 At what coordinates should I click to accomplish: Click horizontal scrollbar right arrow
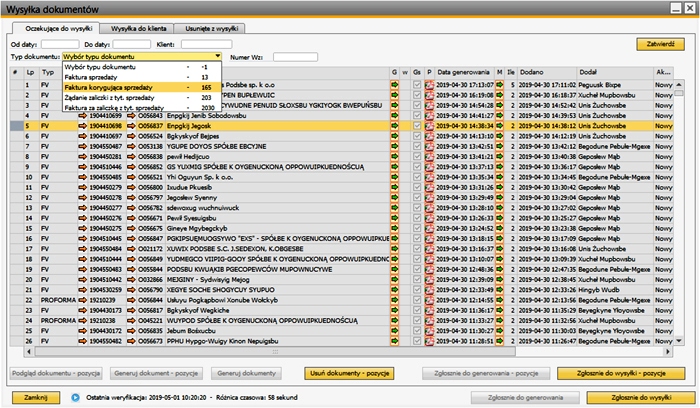(x=668, y=352)
